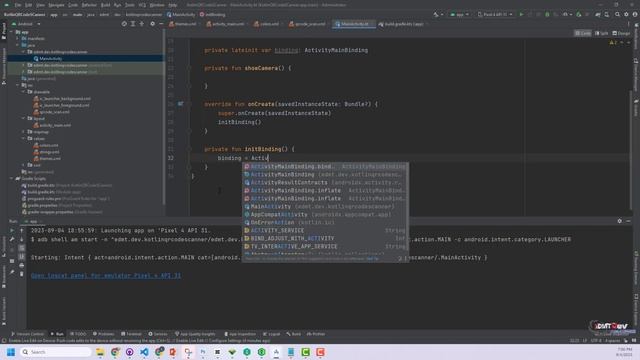
Task: Open the Android project view dropdown
Action: point(26,24)
